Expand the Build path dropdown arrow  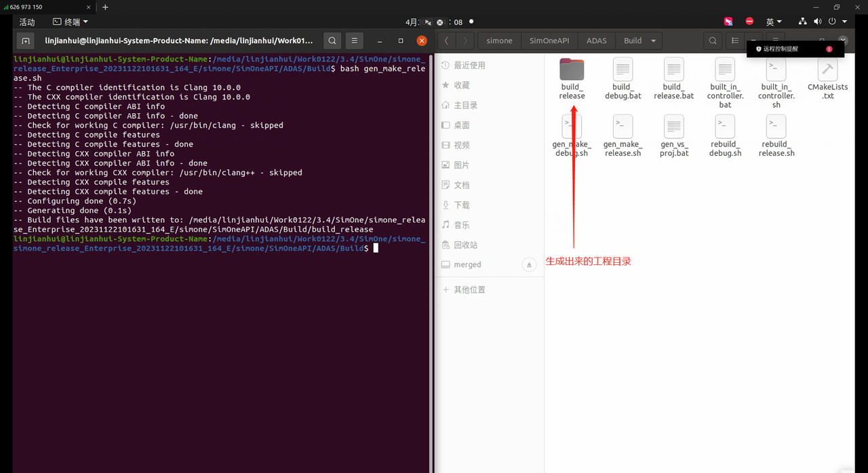pyautogui.click(x=654, y=41)
